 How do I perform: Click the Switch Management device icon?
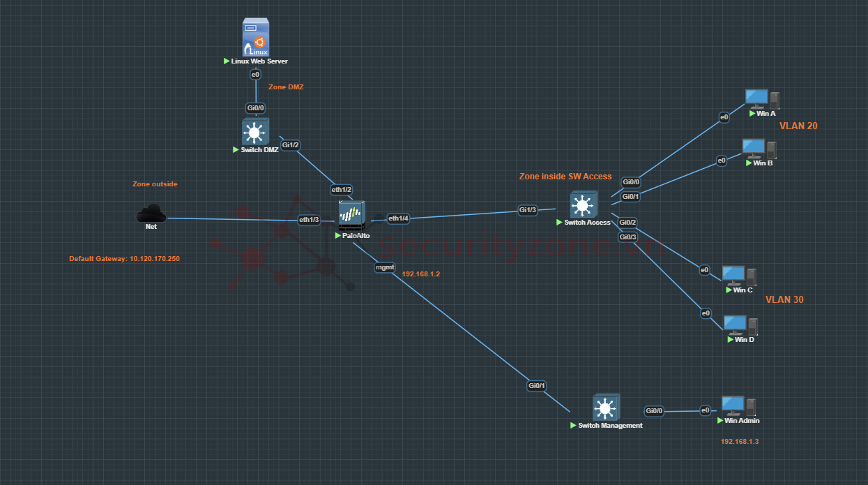pyautogui.click(x=606, y=407)
